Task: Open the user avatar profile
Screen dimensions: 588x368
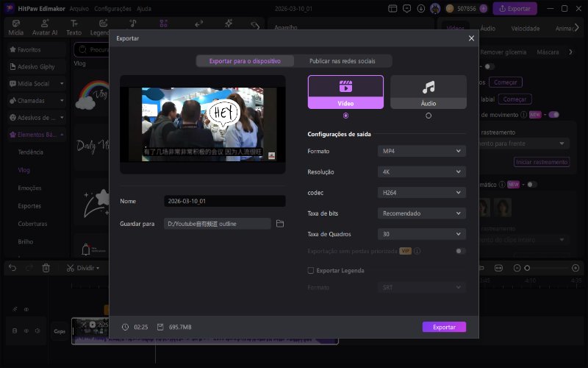Action: (x=435, y=8)
